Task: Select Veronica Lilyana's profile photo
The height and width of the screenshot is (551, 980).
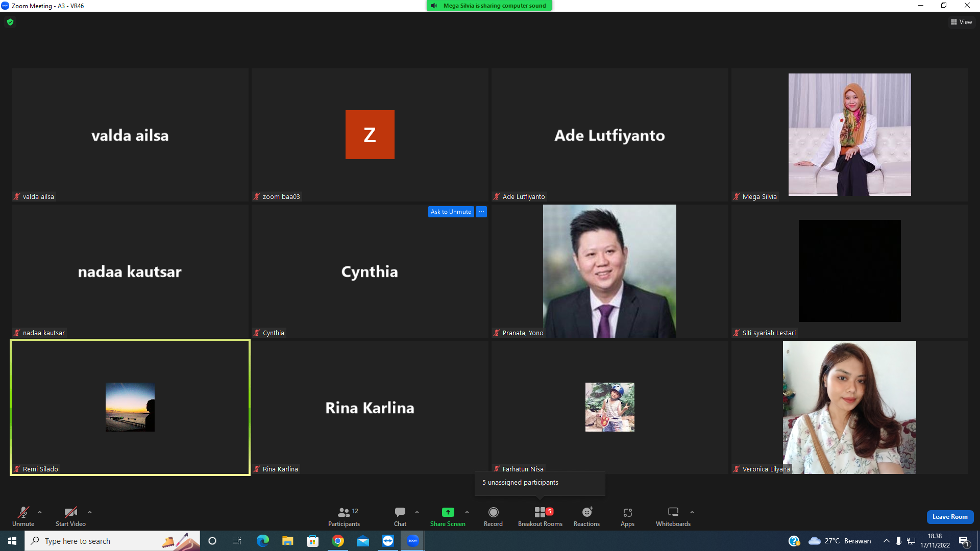Action: 849,407
